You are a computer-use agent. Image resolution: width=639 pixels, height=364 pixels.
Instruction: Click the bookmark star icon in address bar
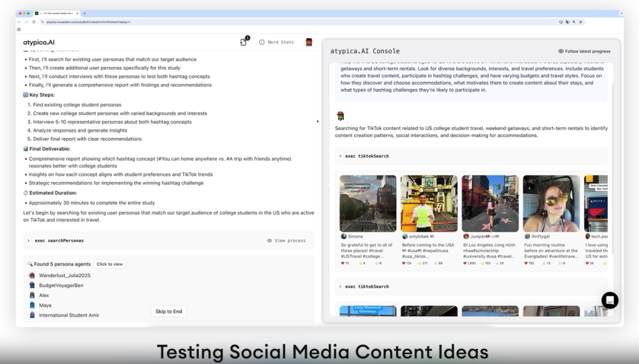click(581, 22)
